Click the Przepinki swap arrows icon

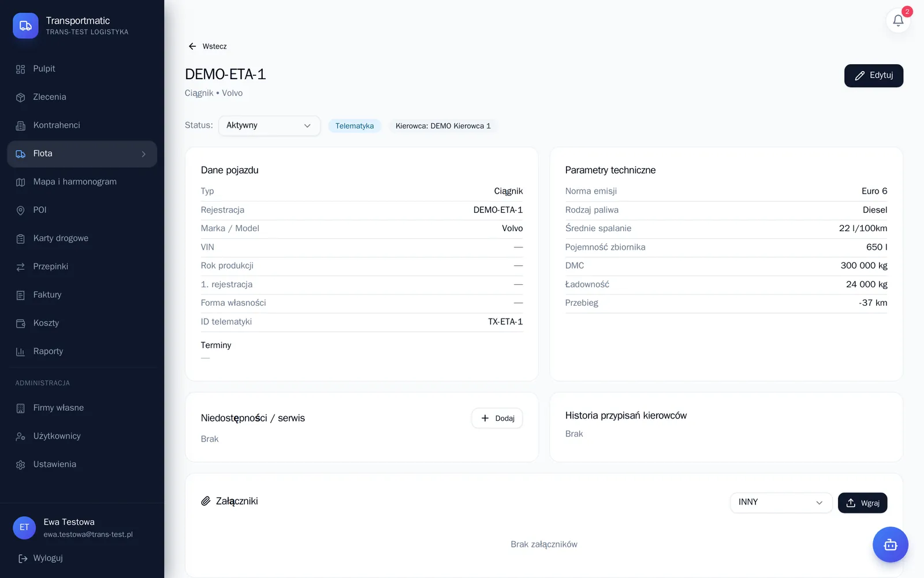[21, 267]
